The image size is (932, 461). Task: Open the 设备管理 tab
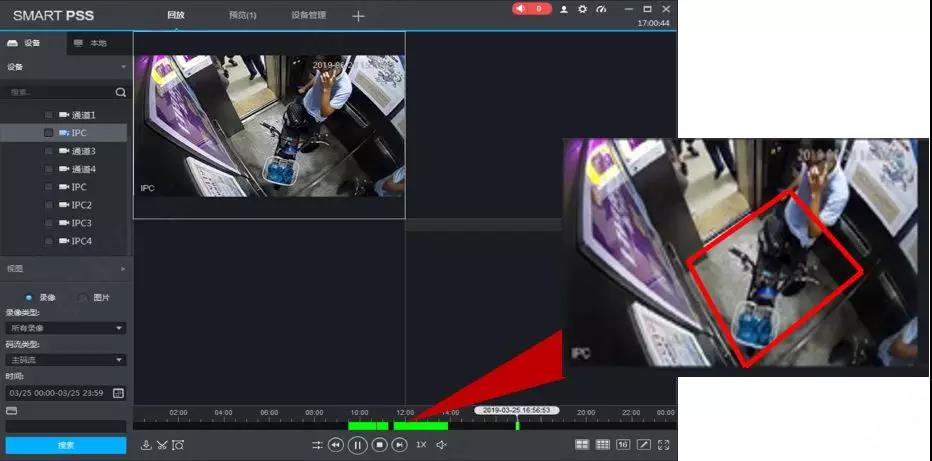coord(308,16)
